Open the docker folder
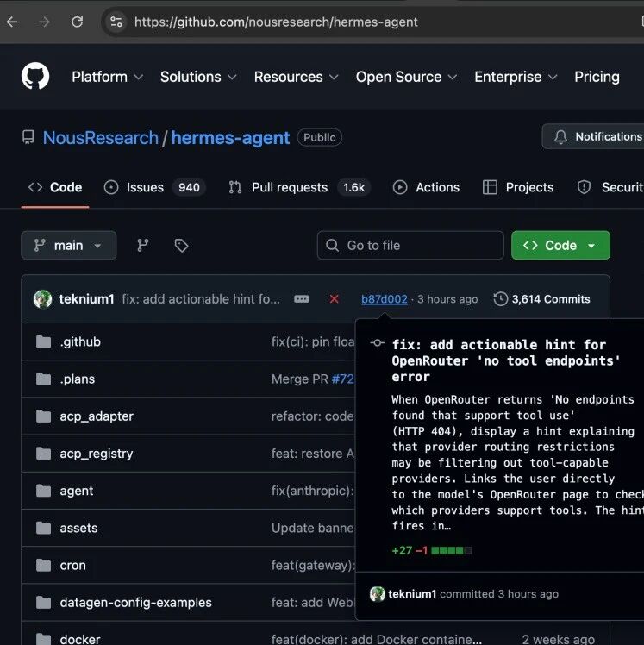The height and width of the screenshot is (645, 644). pos(80,639)
